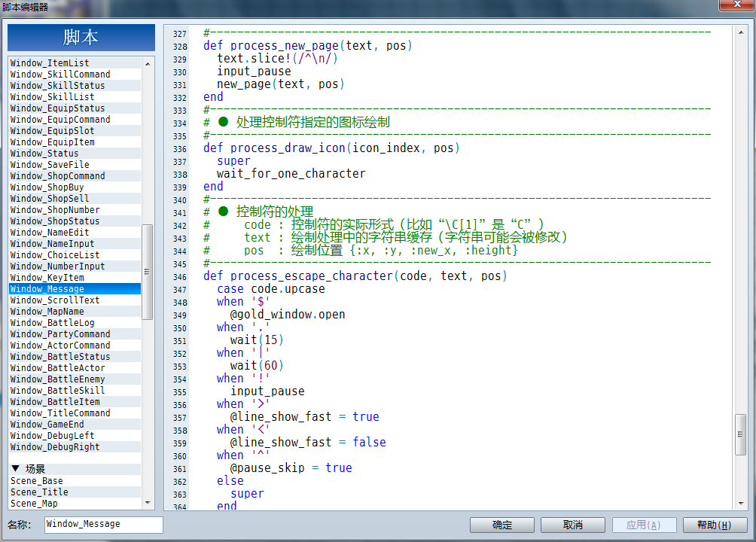This screenshot has height=542, width=756.
Task: Close the script editor window
Action: tap(736, 5)
